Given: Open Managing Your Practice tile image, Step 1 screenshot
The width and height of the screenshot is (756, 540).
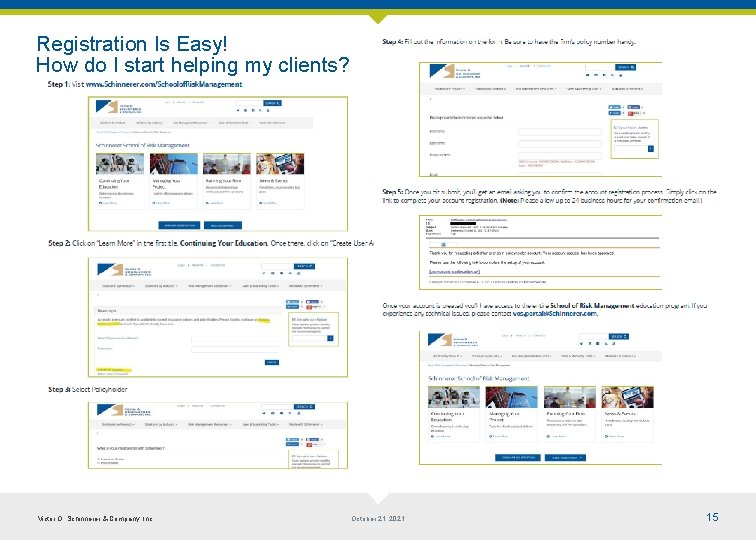Looking at the screenshot, I should coord(174,164).
